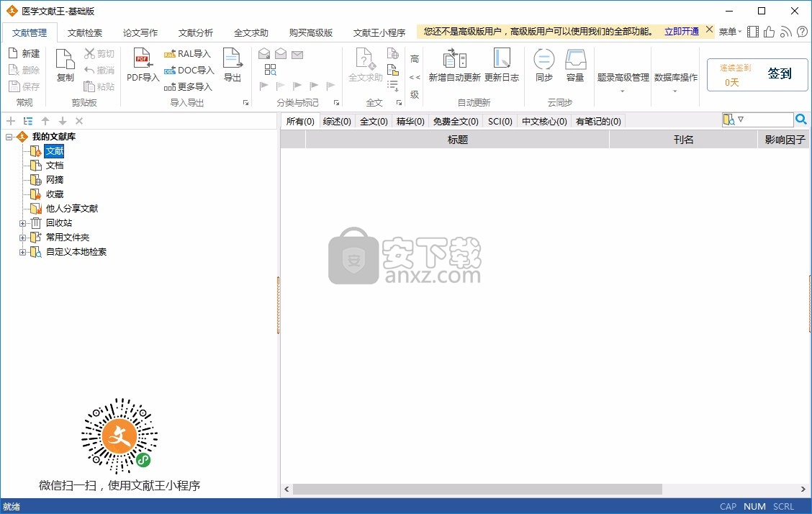Click the tree hierarchy icon above library
812x514 pixels.
[28, 121]
